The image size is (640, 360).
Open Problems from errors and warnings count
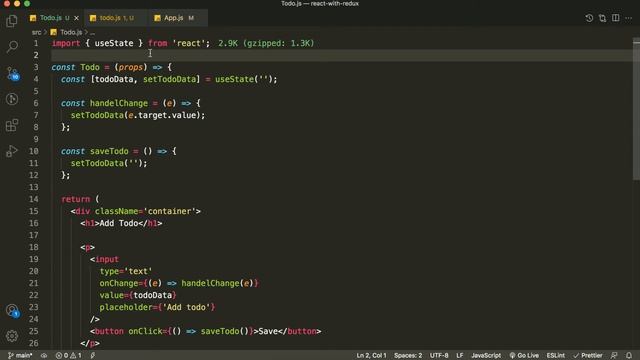pos(68,356)
